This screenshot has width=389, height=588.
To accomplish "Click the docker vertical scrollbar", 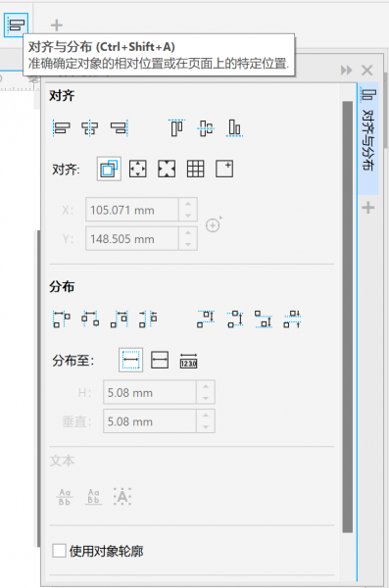I will (x=348, y=317).
